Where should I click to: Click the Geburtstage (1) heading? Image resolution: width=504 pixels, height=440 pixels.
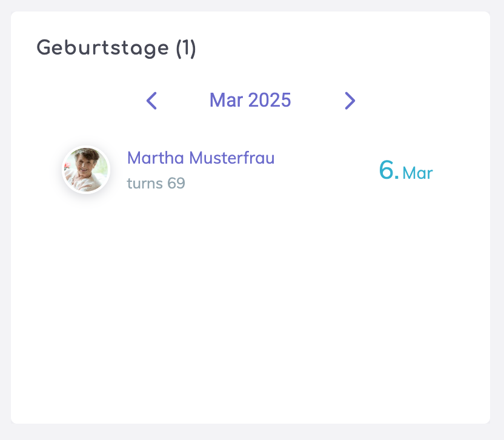point(116,48)
